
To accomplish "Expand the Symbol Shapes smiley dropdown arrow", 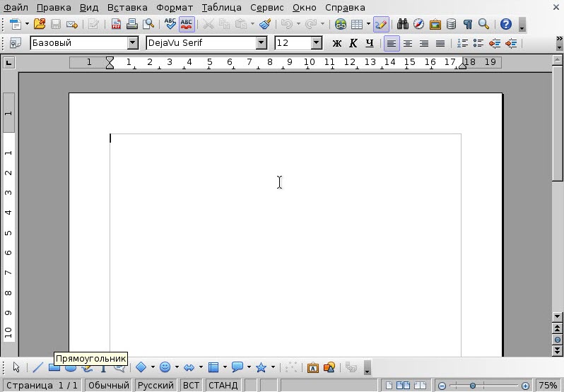I will (x=177, y=367).
